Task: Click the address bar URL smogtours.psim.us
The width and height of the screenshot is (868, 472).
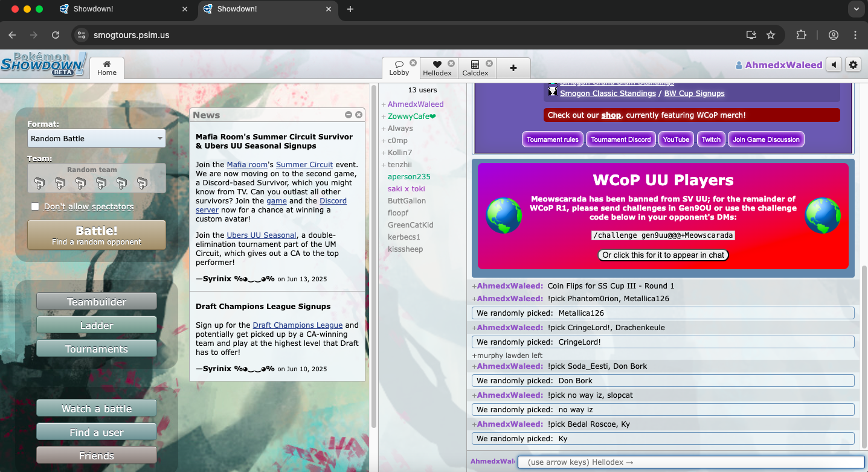Action: click(132, 35)
